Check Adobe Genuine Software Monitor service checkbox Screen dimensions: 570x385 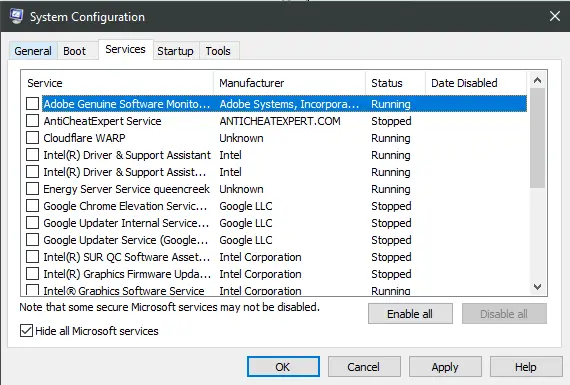32,104
